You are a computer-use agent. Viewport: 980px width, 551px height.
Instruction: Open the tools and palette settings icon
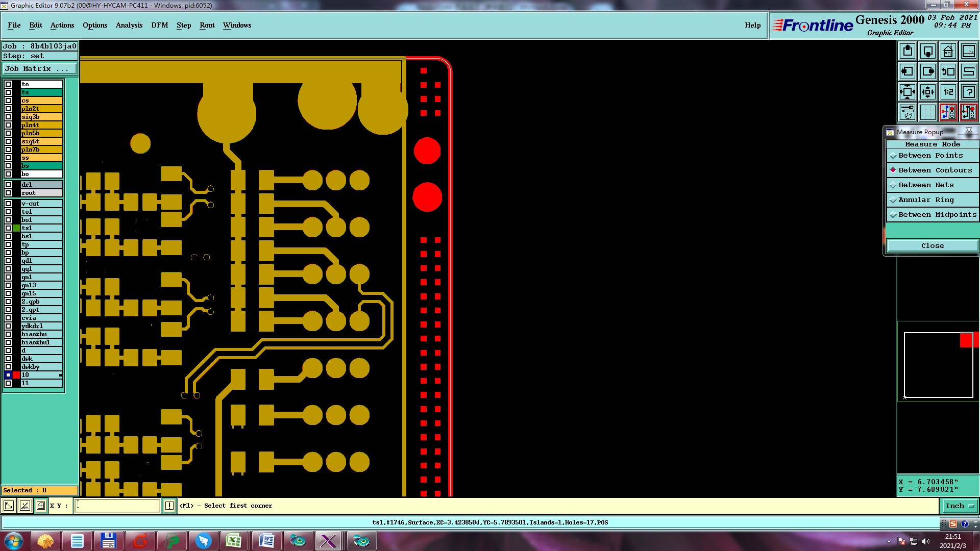[907, 112]
